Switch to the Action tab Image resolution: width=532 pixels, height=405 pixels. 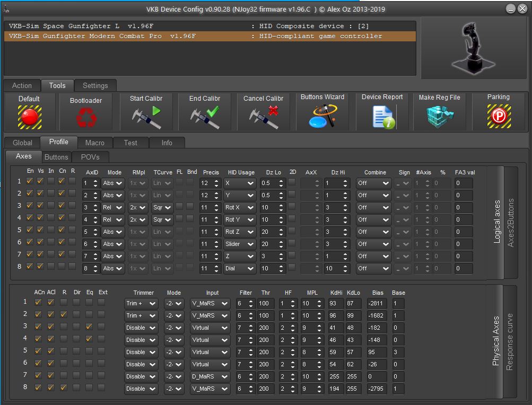coord(22,85)
